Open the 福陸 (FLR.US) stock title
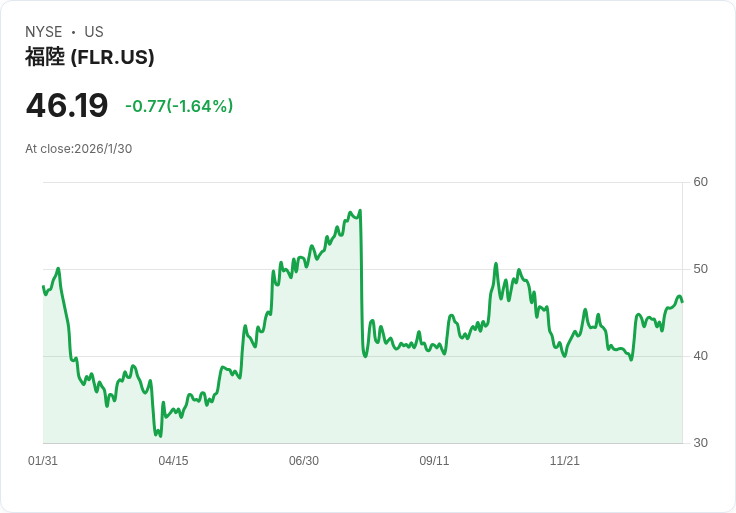 pos(90,57)
